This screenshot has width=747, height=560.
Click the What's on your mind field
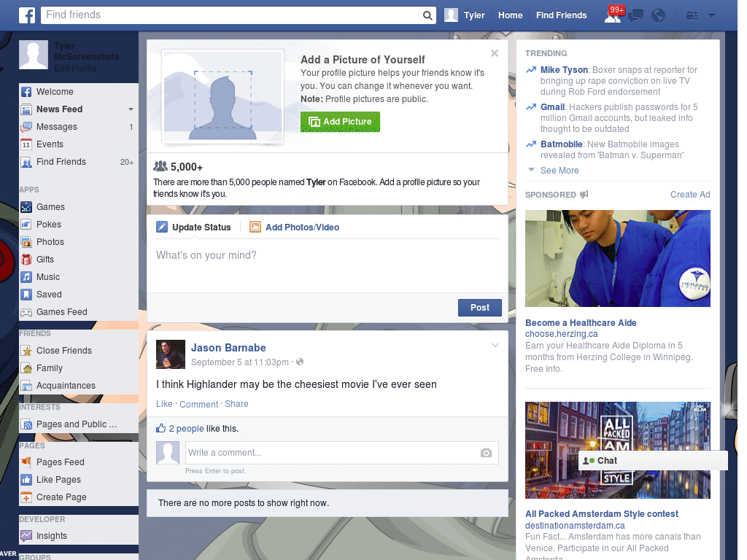click(x=328, y=265)
